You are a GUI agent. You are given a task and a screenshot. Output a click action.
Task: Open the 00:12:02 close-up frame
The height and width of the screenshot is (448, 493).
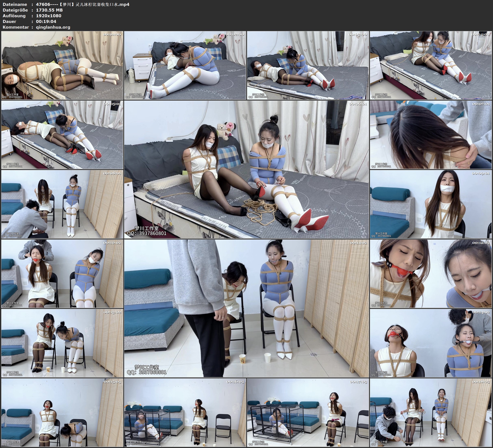(x=431, y=274)
